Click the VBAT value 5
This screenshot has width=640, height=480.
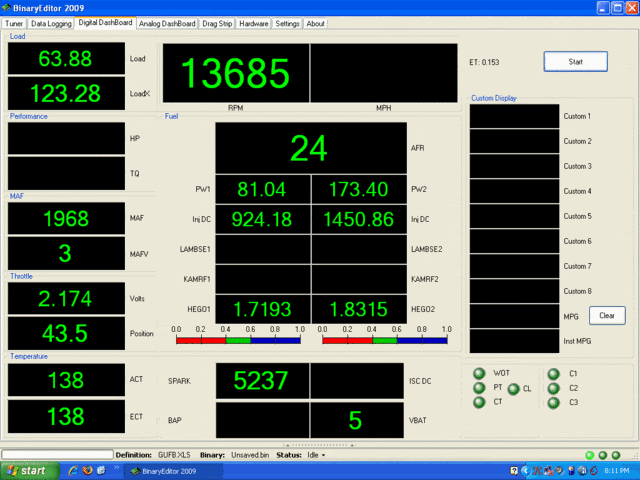click(357, 420)
